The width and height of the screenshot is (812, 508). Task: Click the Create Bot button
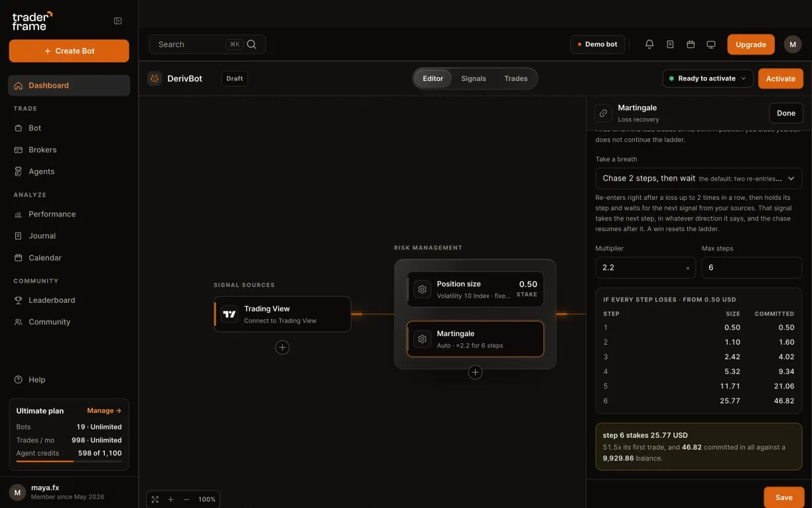click(x=69, y=51)
